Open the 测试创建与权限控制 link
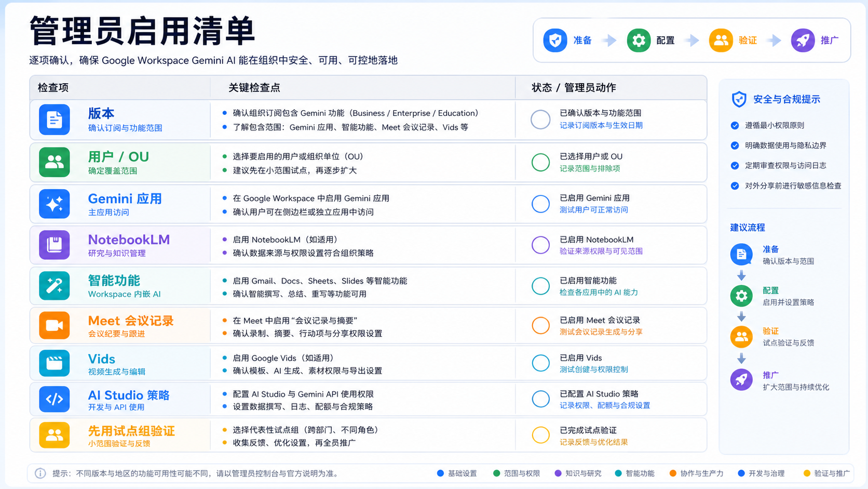The height and width of the screenshot is (489, 868). (593, 369)
